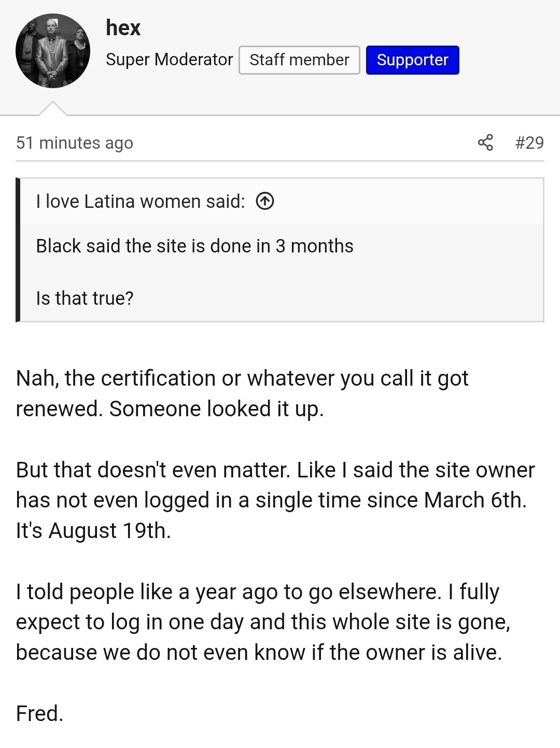Click the paragraph starting 'I told people'
Viewport: 560px width, 748px height.
[x=262, y=622]
